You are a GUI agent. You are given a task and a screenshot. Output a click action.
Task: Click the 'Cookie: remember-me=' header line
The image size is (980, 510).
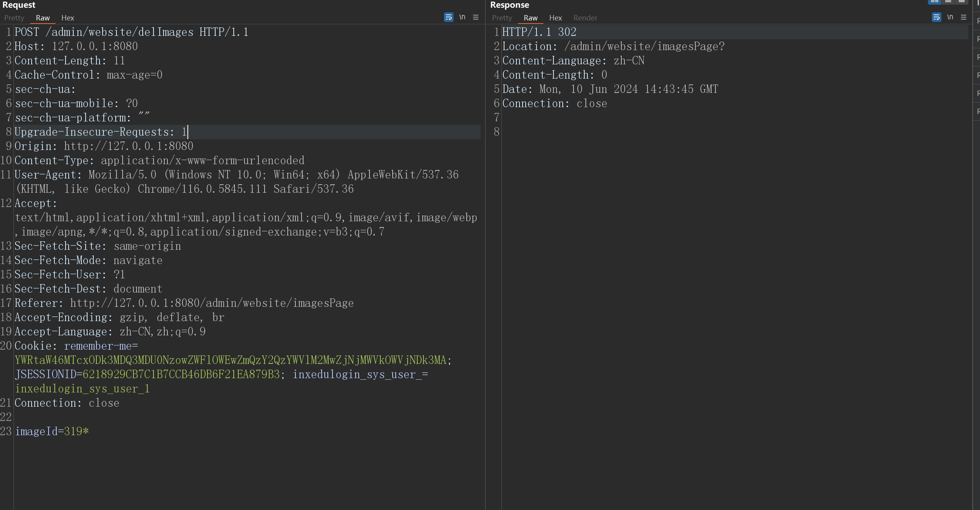pos(76,346)
